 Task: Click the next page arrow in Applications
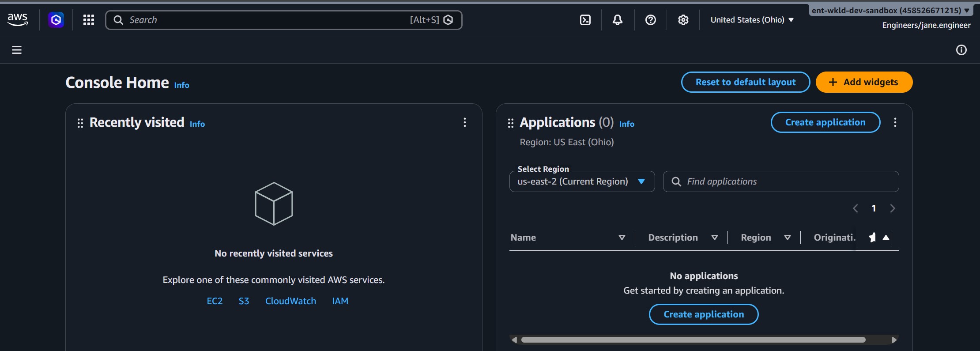[x=893, y=208]
